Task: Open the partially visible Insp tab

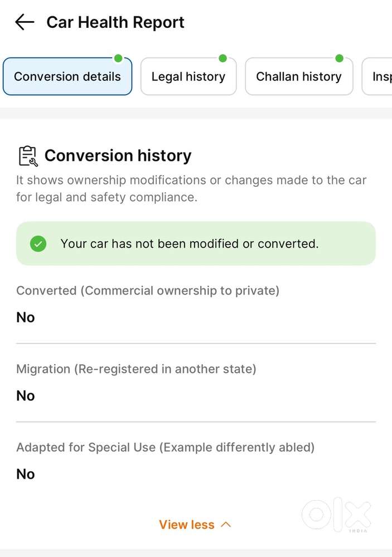Action: click(380, 77)
